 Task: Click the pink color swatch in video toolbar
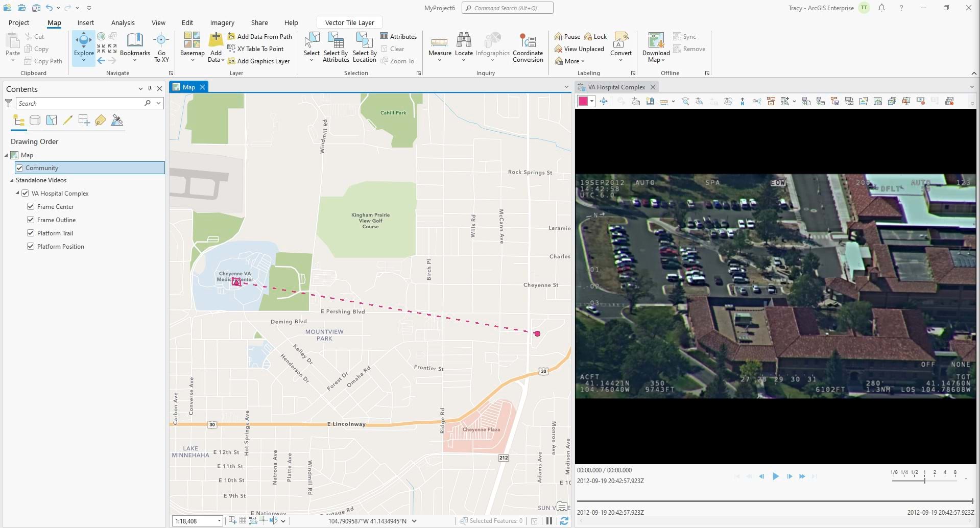(583, 101)
